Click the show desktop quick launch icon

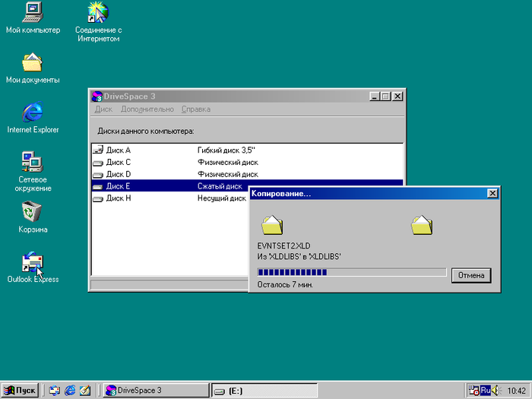click(x=85, y=391)
